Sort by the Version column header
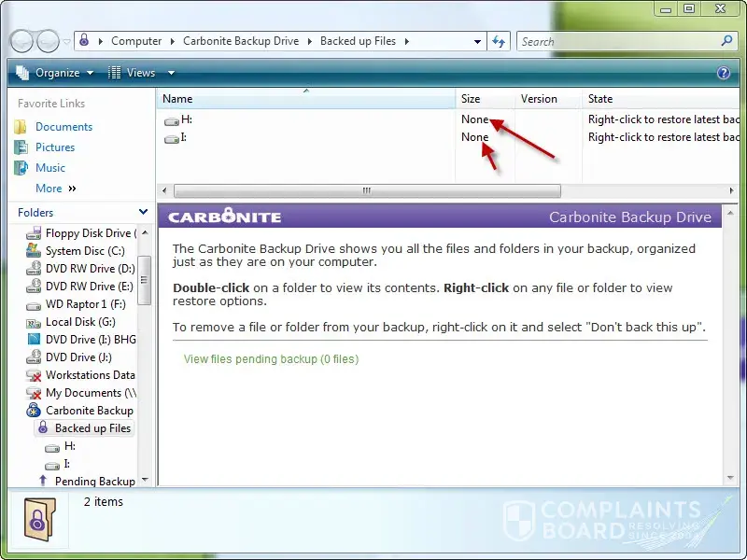Screen dimensions: 747x560 tap(548, 99)
